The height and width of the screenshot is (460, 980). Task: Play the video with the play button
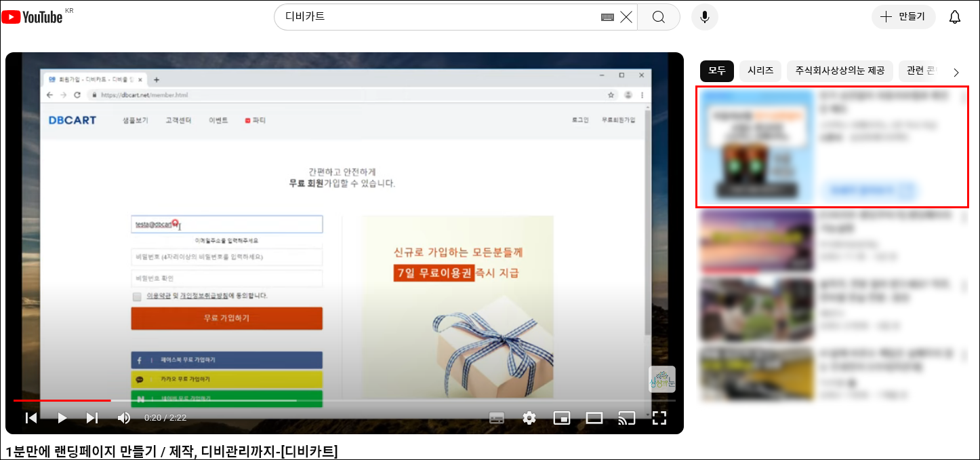(x=62, y=418)
